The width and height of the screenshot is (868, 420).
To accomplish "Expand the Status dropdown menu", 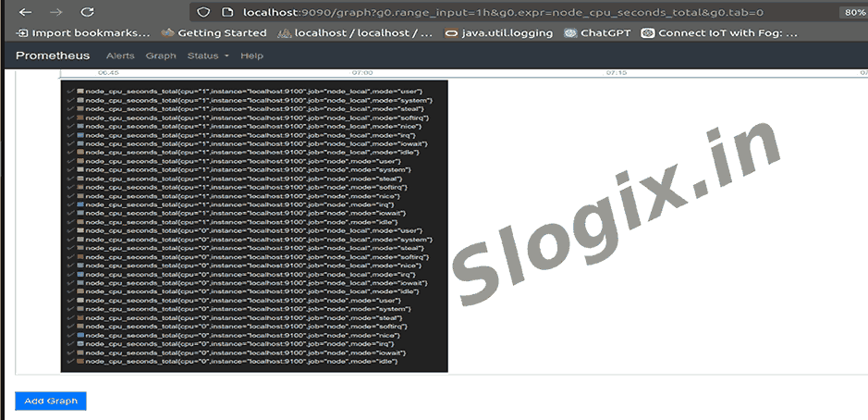I will 208,56.
